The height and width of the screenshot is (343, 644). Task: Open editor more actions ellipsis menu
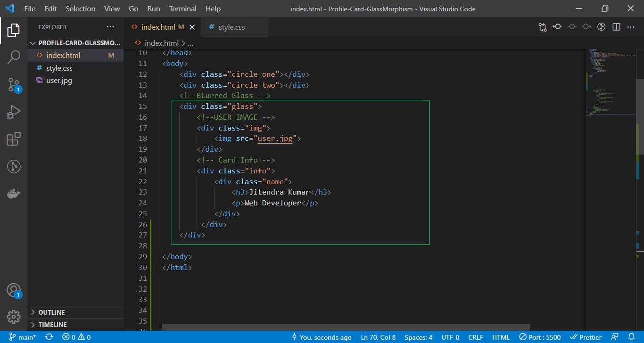[631, 27]
